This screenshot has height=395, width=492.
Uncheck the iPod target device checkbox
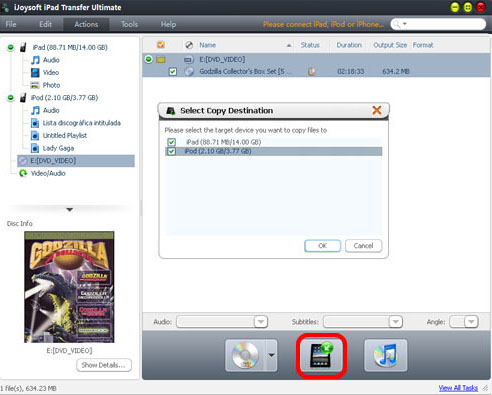point(172,152)
